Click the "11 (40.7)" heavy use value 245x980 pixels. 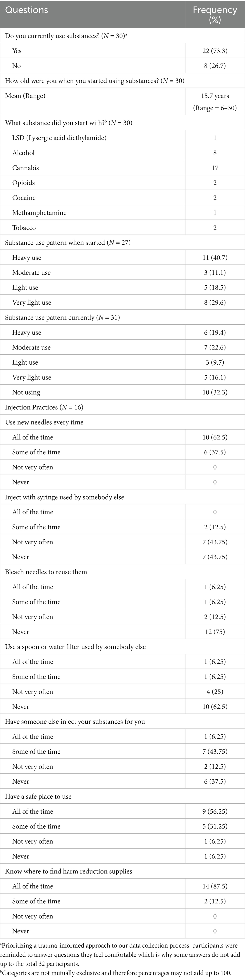[214, 258]
